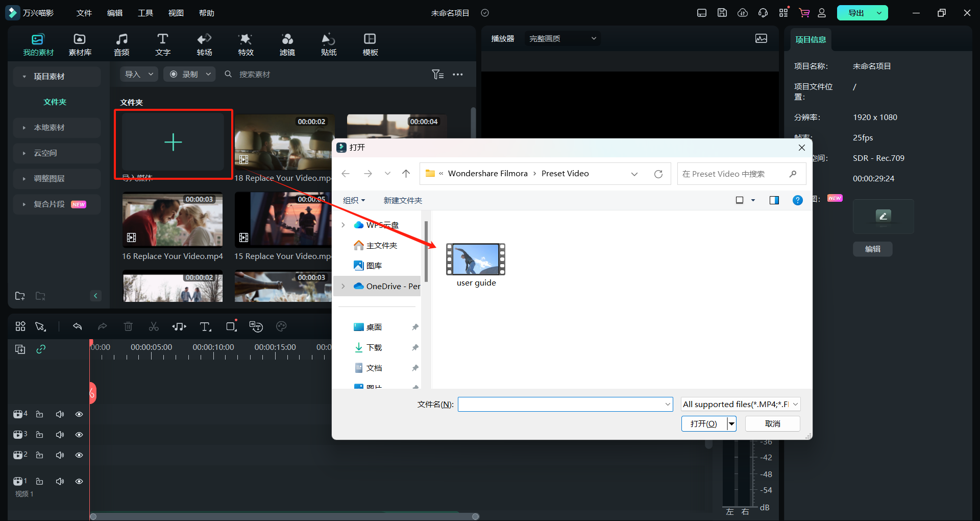The height and width of the screenshot is (521, 980).
Task: Open the 转场 (Transitions) panel
Action: (x=204, y=44)
